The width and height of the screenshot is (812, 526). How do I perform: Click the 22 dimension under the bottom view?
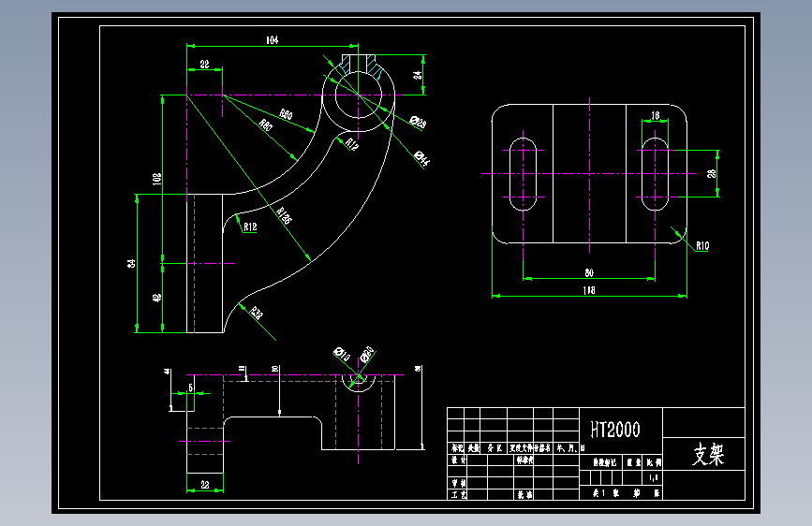coord(204,485)
